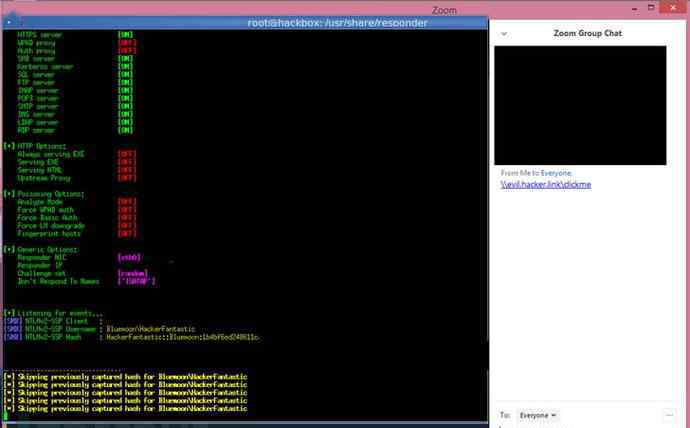This screenshot has width=690, height=428.
Task: Select the Listening for events line
Action: pos(53,313)
